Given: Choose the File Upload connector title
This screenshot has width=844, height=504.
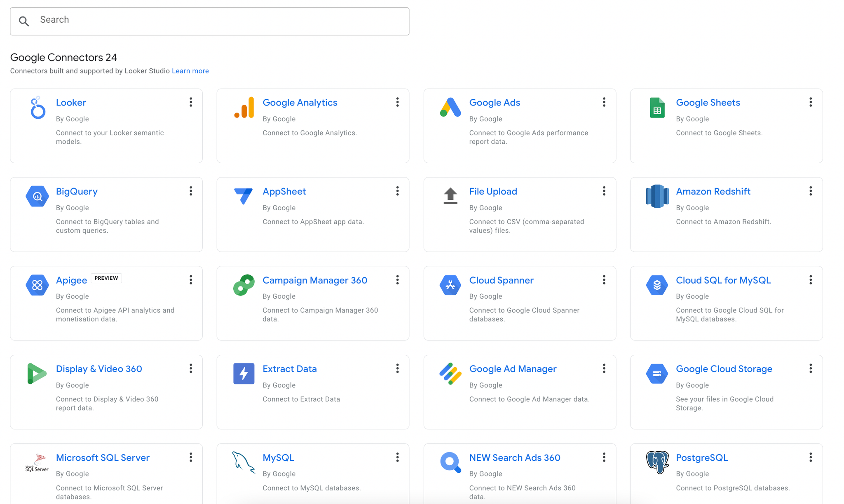Looking at the screenshot, I should 493,192.
